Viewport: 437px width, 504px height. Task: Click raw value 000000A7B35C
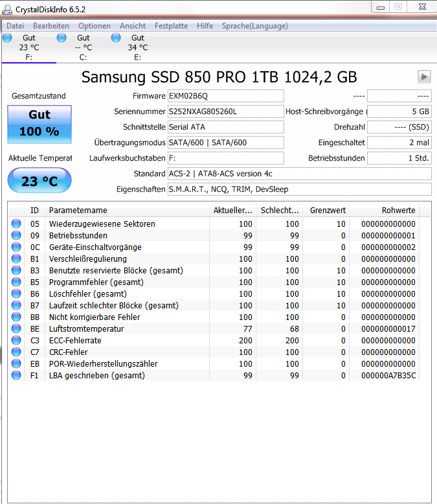388,375
